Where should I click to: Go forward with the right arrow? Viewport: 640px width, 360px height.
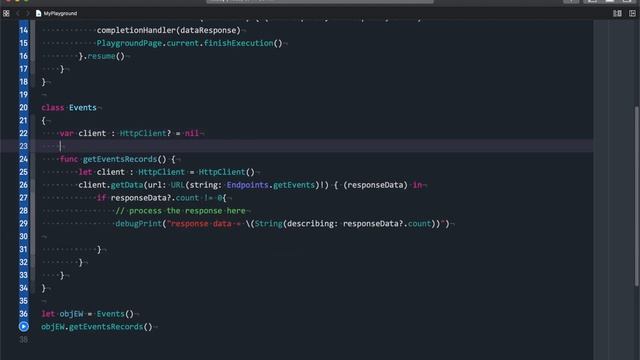coord(27,13)
